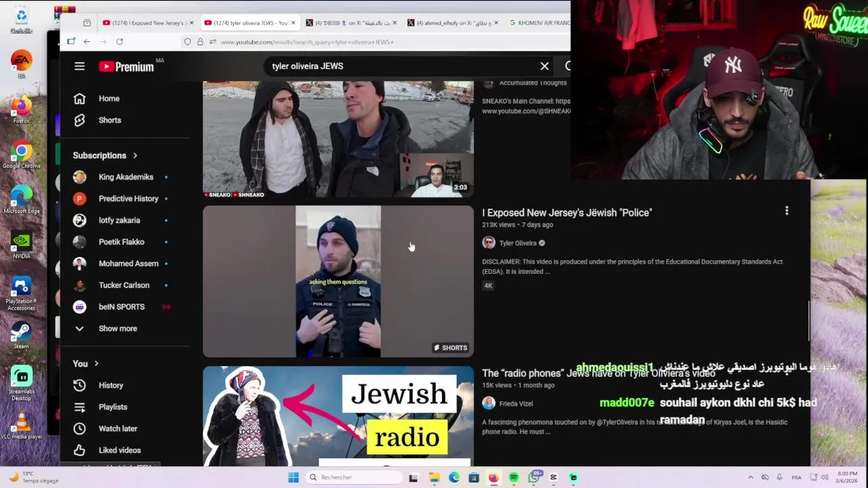Open PlayStation Accessories desktop shortcut
Viewport: 868px width, 488px height.
point(21,293)
